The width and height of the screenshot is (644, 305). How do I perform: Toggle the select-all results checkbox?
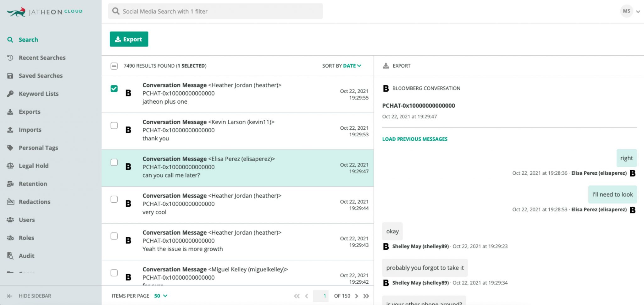pos(114,66)
